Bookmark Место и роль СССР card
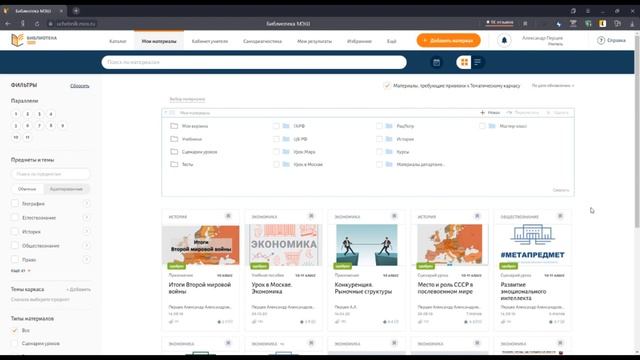 point(477,216)
